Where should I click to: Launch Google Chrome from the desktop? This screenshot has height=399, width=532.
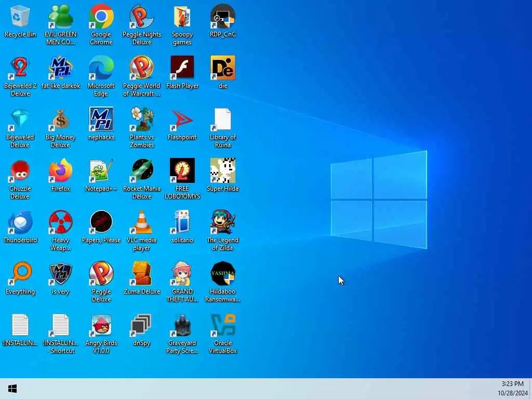click(101, 16)
